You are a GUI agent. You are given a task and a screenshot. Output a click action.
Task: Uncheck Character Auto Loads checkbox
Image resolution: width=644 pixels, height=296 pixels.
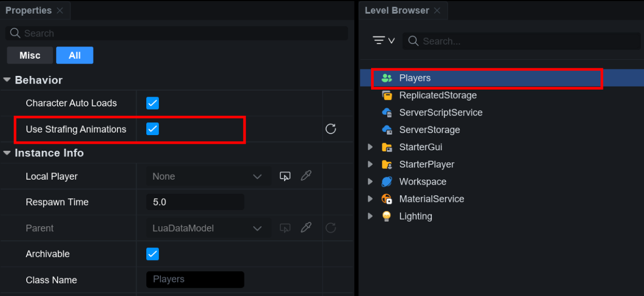coord(152,103)
